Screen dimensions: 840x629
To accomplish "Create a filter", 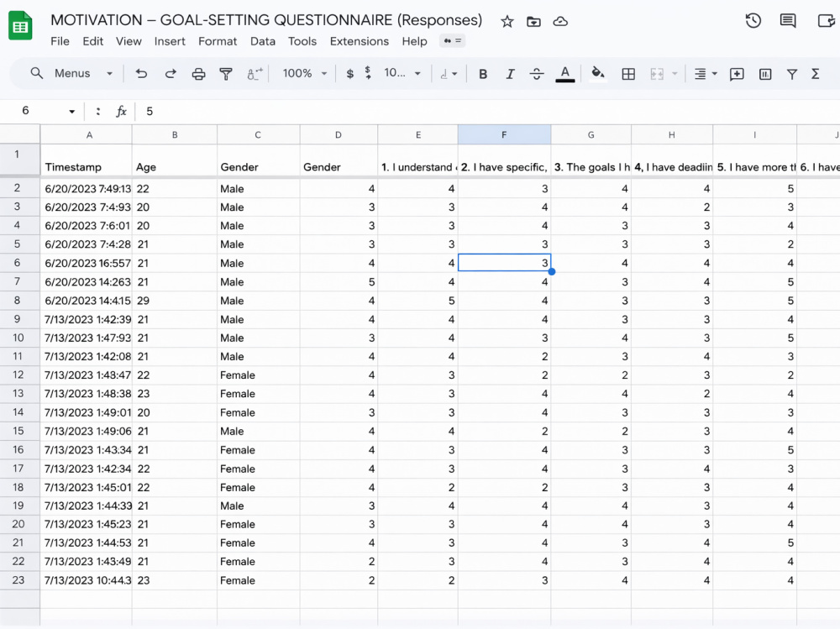I will point(792,74).
